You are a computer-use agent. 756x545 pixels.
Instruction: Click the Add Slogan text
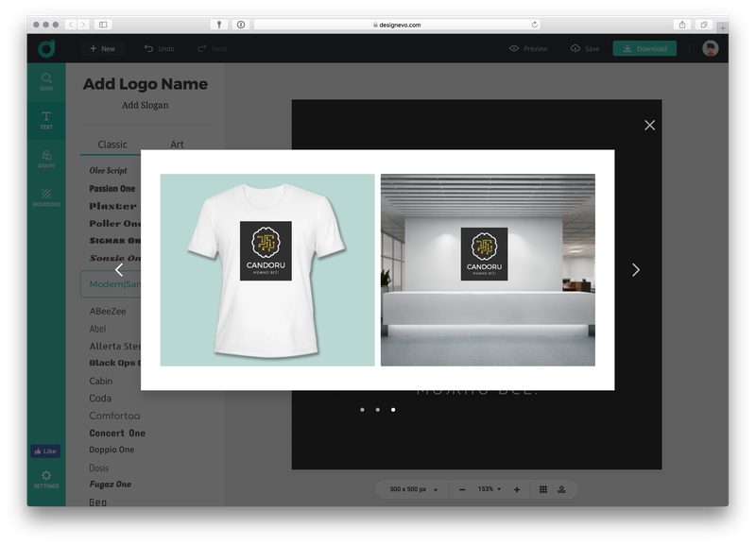pos(146,105)
